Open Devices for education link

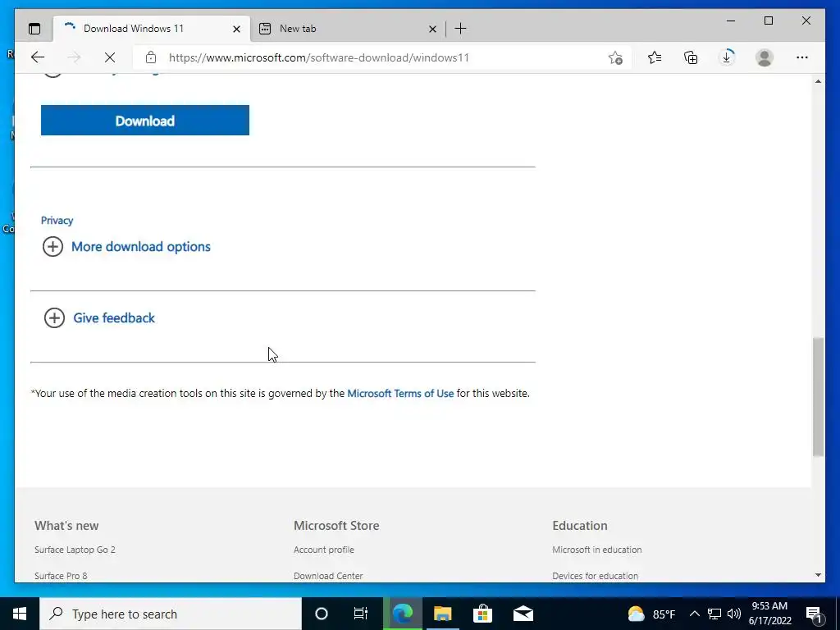[596, 576]
